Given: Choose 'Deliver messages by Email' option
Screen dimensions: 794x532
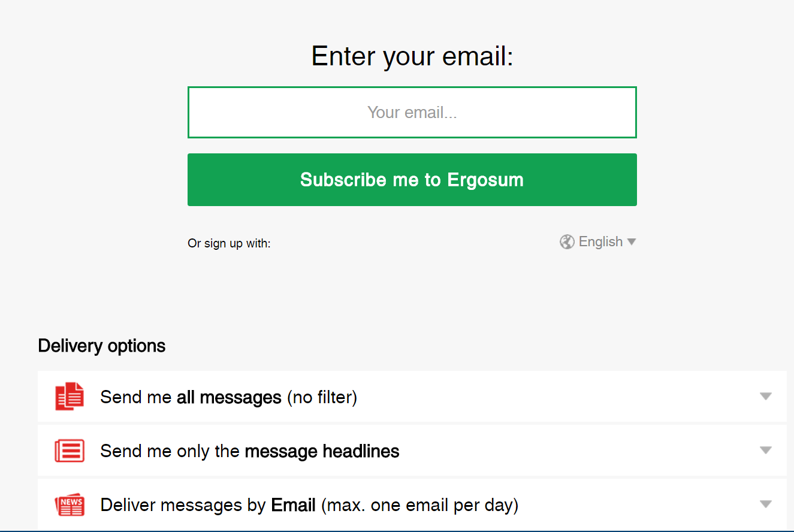Looking at the screenshot, I should point(412,504).
